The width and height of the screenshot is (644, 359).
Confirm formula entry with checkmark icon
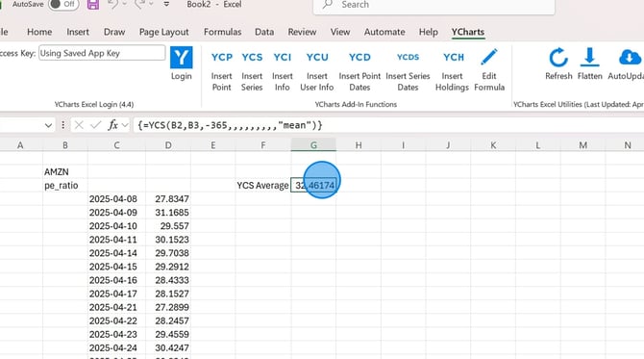pos(96,125)
